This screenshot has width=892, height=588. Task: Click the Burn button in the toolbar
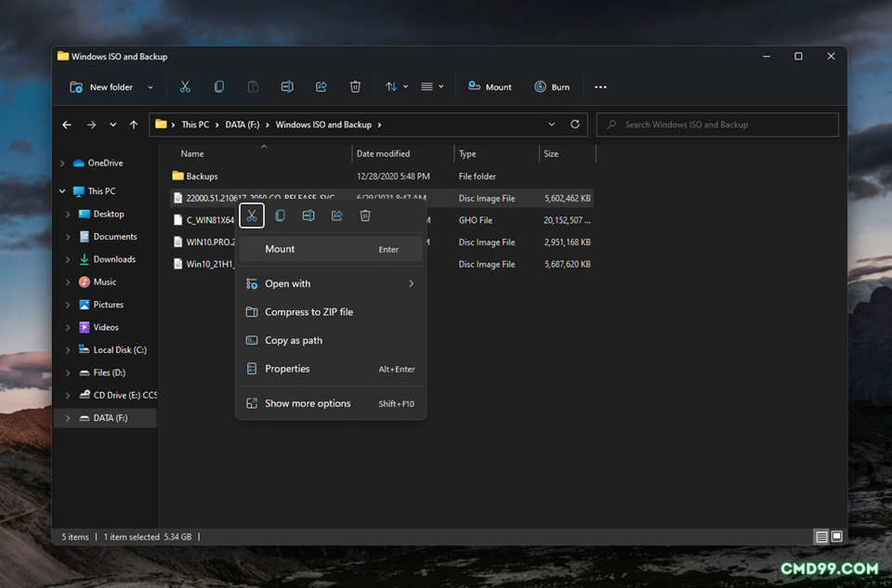(552, 87)
